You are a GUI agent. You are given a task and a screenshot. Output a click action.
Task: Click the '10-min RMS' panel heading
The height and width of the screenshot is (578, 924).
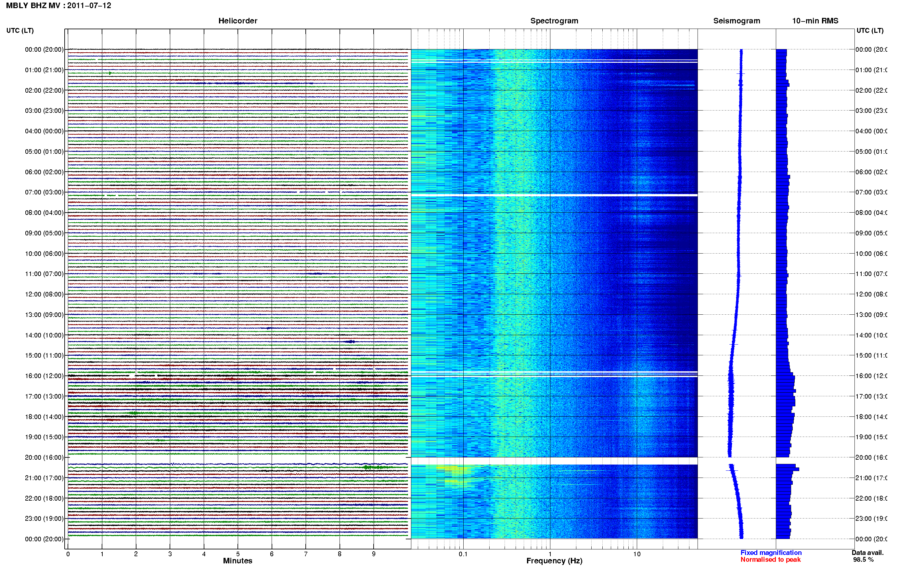click(x=815, y=21)
